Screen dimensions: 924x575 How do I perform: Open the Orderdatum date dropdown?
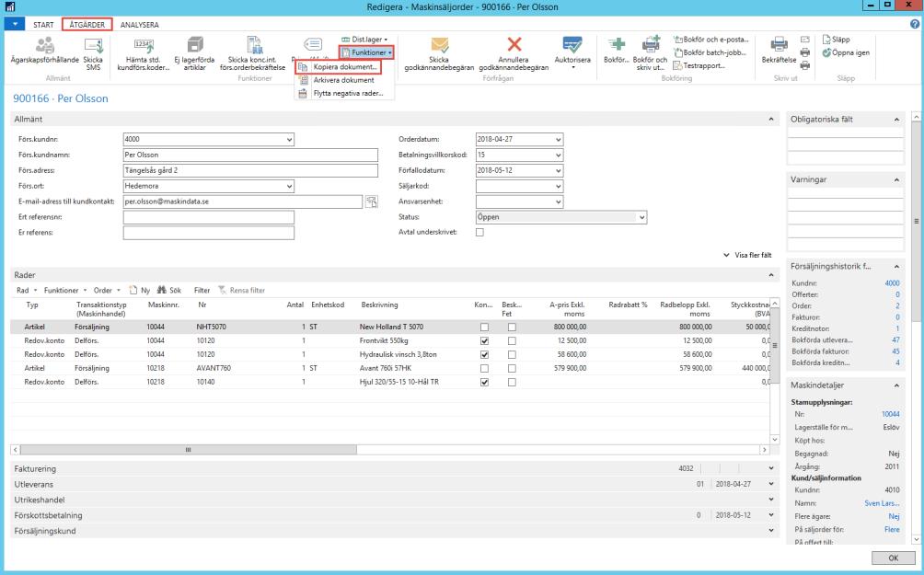click(558, 140)
